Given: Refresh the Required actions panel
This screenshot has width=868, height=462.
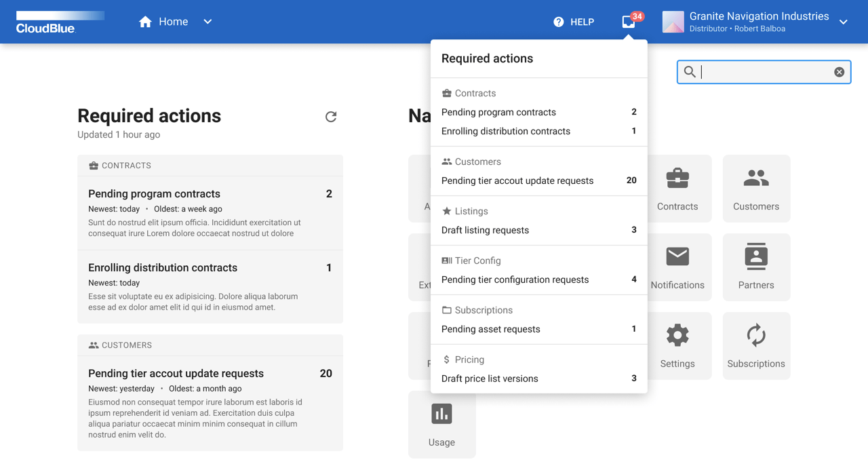Looking at the screenshot, I should coord(330,116).
